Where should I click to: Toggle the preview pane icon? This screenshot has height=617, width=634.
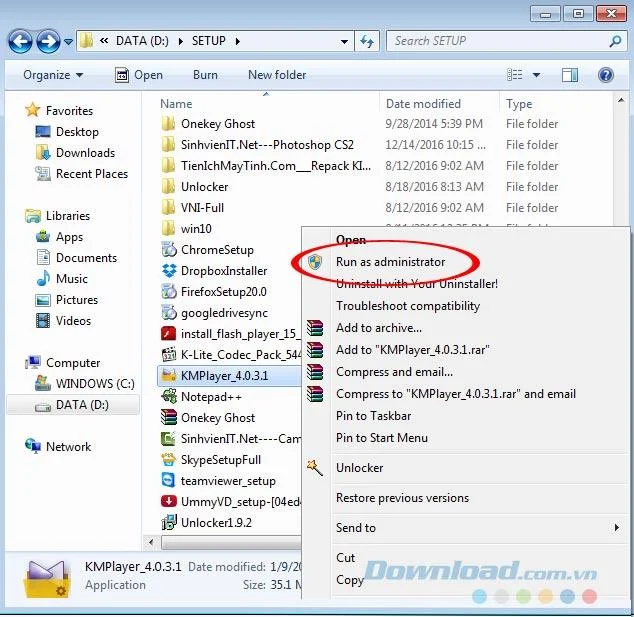pyautogui.click(x=570, y=75)
